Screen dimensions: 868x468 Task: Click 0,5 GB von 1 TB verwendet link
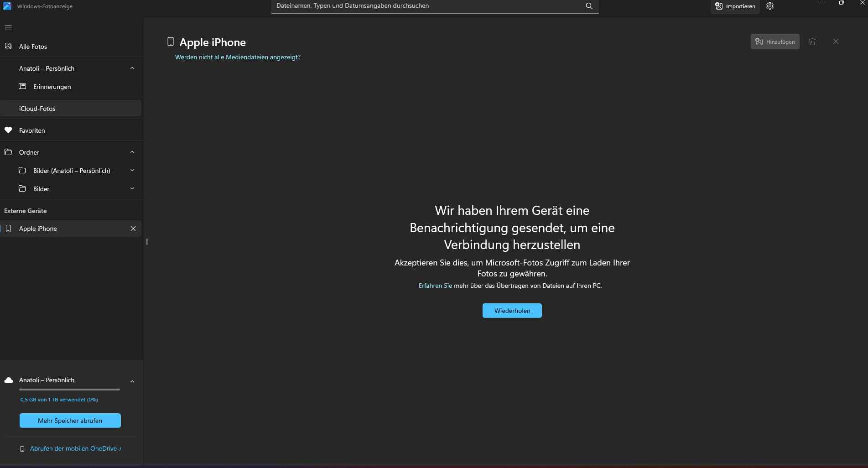pos(59,400)
